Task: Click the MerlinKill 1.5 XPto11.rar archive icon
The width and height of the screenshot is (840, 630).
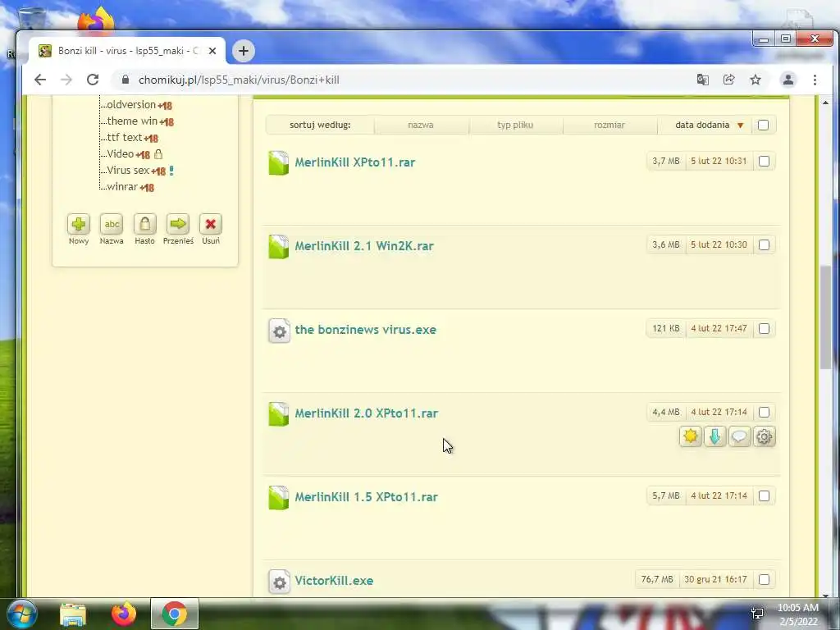Action: pos(279,498)
